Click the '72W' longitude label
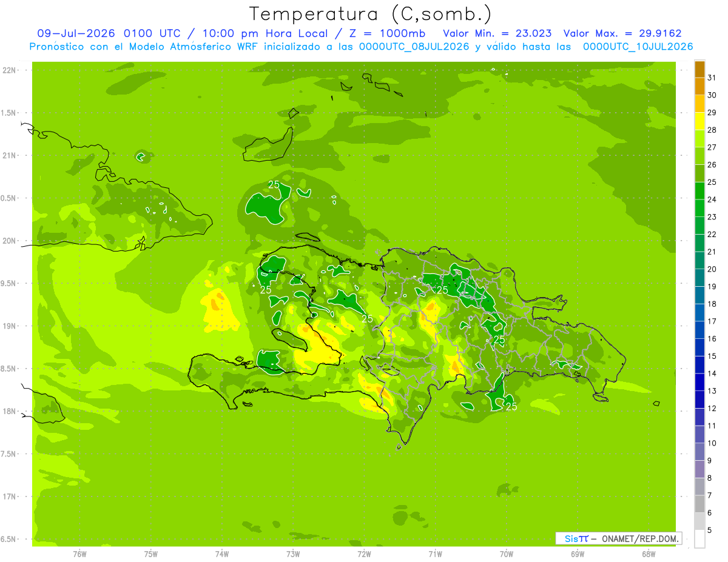The width and height of the screenshot is (728, 562). pyautogui.click(x=364, y=554)
